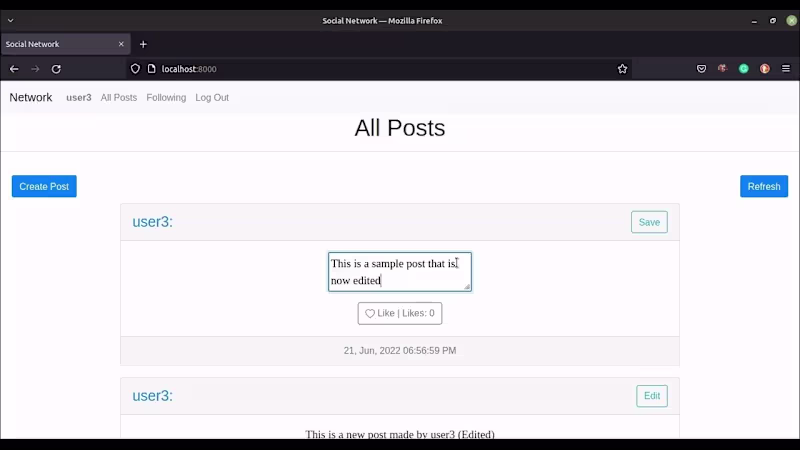Open the red puzzle extension icon
Image resolution: width=800 pixels, height=450 pixels.
click(722, 68)
